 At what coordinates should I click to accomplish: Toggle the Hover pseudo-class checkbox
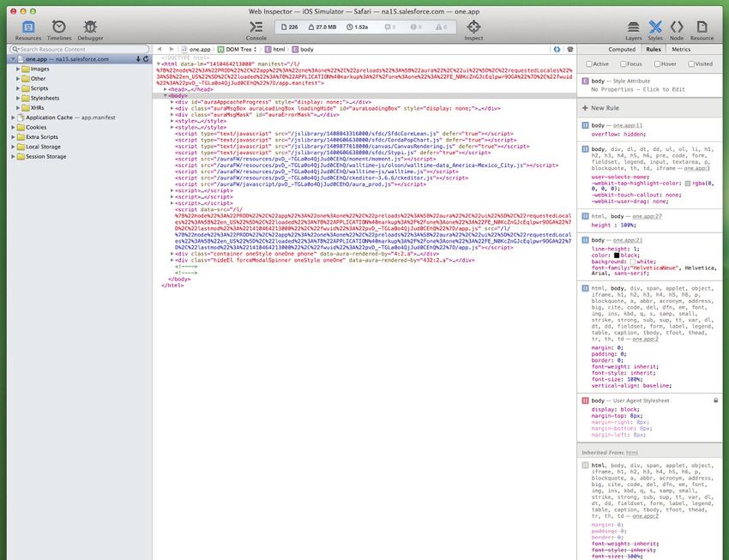tap(657, 63)
